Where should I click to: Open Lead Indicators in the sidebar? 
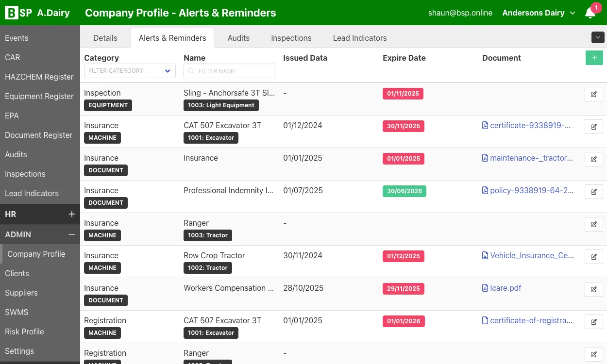(40, 193)
